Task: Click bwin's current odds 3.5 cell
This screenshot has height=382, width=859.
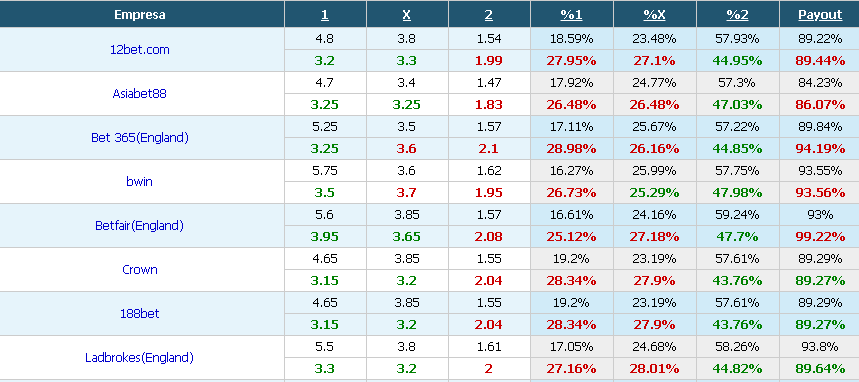Action: pos(325,193)
